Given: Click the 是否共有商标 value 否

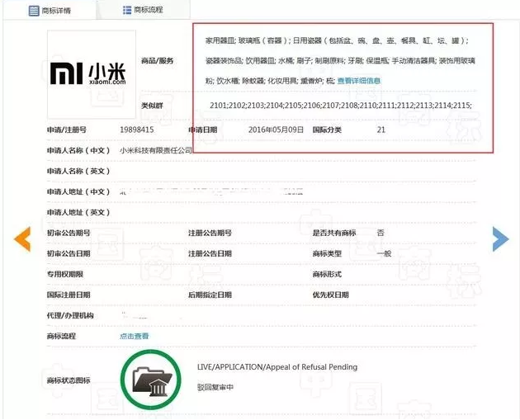Looking at the screenshot, I should [x=381, y=234].
